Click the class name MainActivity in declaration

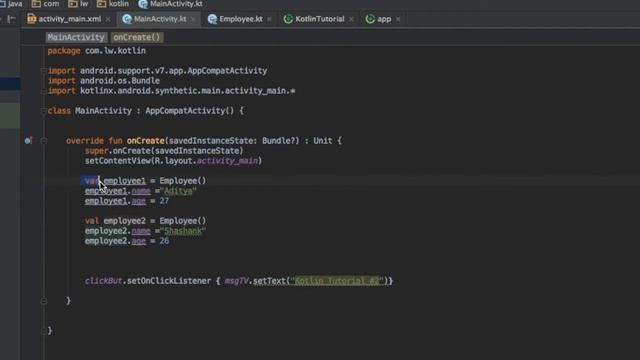click(x=103, y=111)
